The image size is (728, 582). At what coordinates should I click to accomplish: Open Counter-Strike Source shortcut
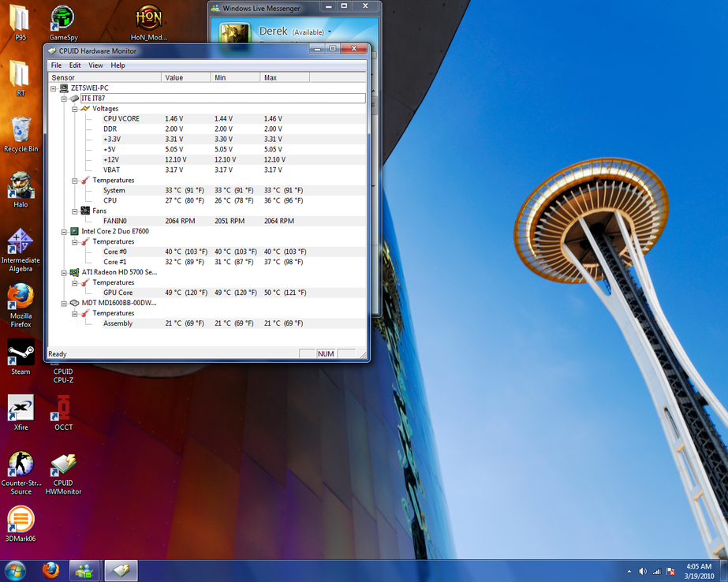point(21,463)
